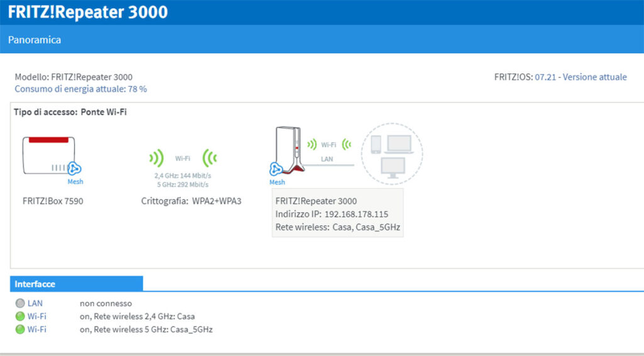Click the Versione attuale link
This screenshot has height=356, width=644.
[x=594, y=77]
